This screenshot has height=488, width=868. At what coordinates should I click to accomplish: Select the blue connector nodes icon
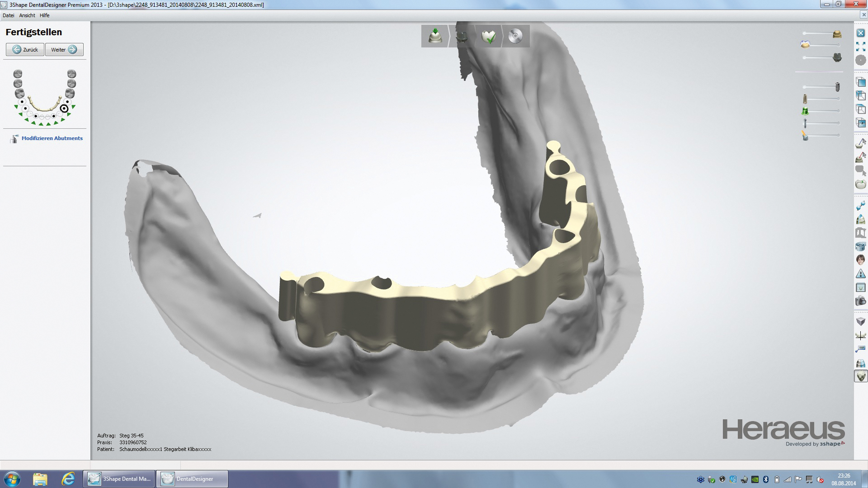tap(861, 206)
